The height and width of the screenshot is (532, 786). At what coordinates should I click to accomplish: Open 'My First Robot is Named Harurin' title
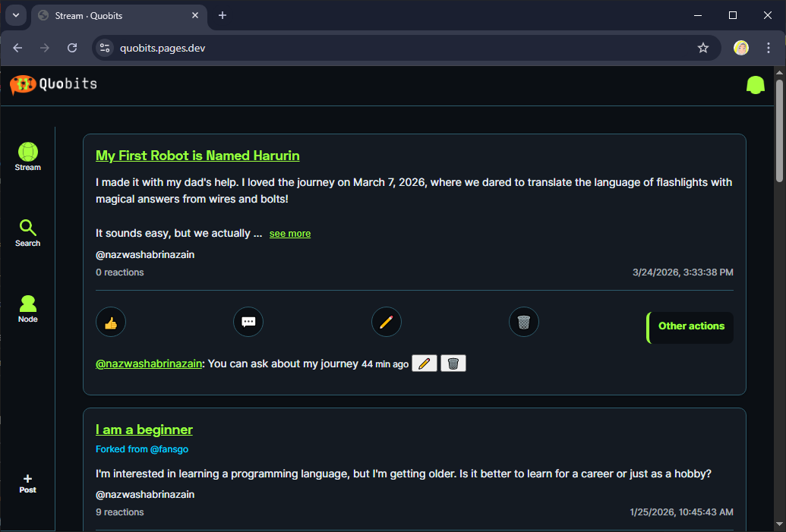point(197,156)
